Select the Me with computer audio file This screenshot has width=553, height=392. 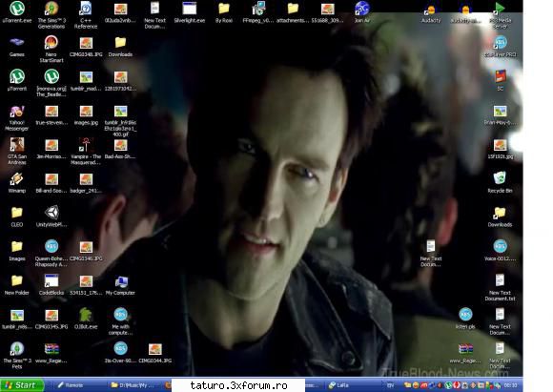click(x=120, y=321)
